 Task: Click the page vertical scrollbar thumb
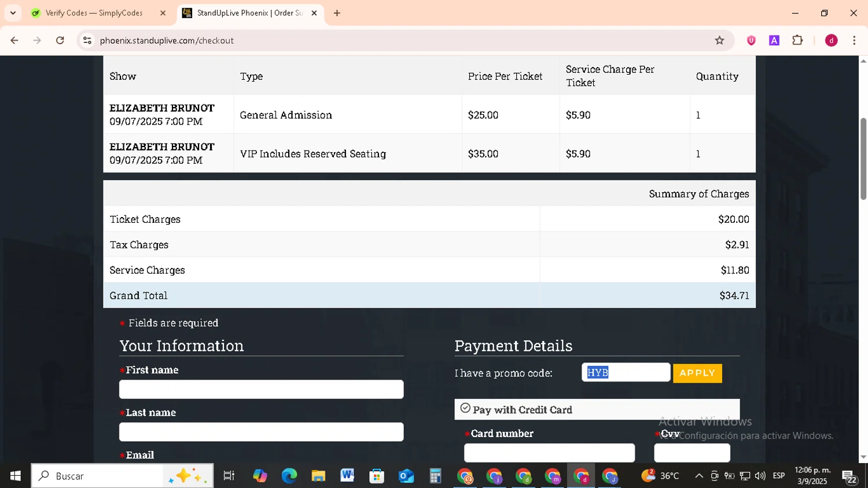coord(863,159)
